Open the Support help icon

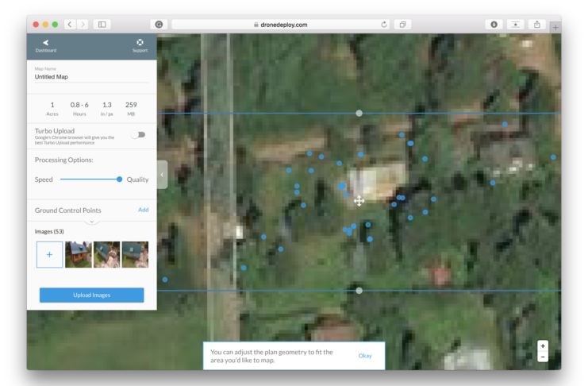tap(140, 45)
